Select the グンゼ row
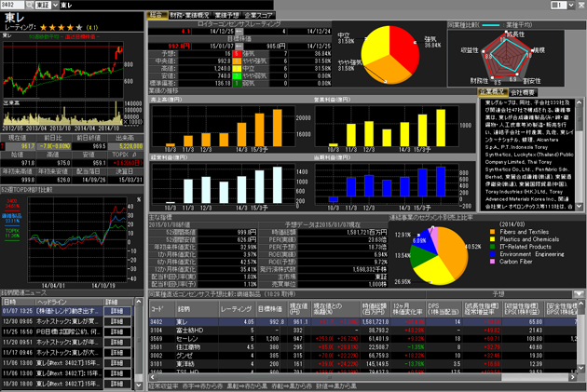Viewport: 587px width, 392px height. point(362,356)
